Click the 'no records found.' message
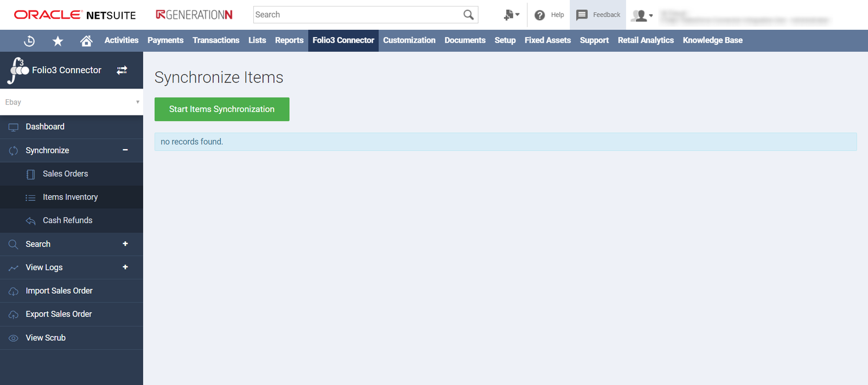The width and height of the screenshot is (868, 385). pyautogui.click(x=192, y=142)
